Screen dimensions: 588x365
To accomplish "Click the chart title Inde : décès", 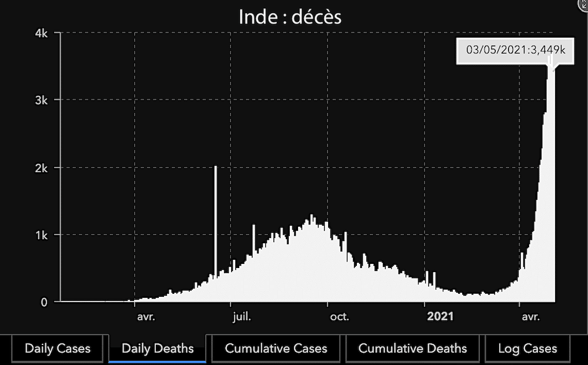I will coord(290,17).
